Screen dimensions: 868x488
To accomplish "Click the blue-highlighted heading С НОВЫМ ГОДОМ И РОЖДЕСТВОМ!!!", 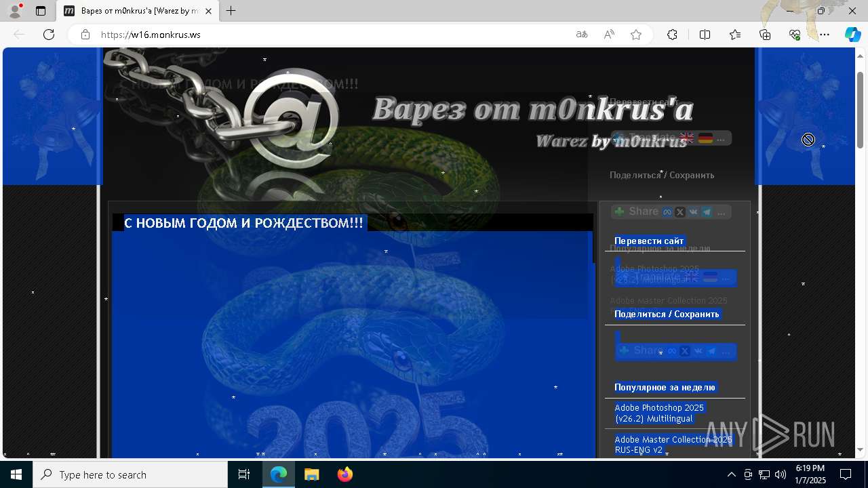I will click(x=244, y=223).
